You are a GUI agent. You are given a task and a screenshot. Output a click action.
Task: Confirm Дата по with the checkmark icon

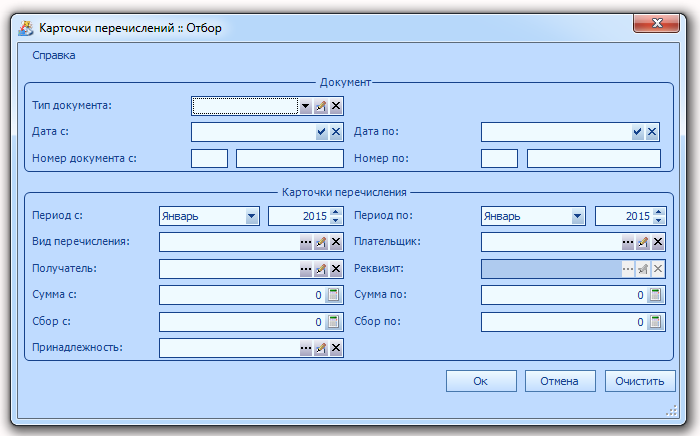tap(637, 132)
